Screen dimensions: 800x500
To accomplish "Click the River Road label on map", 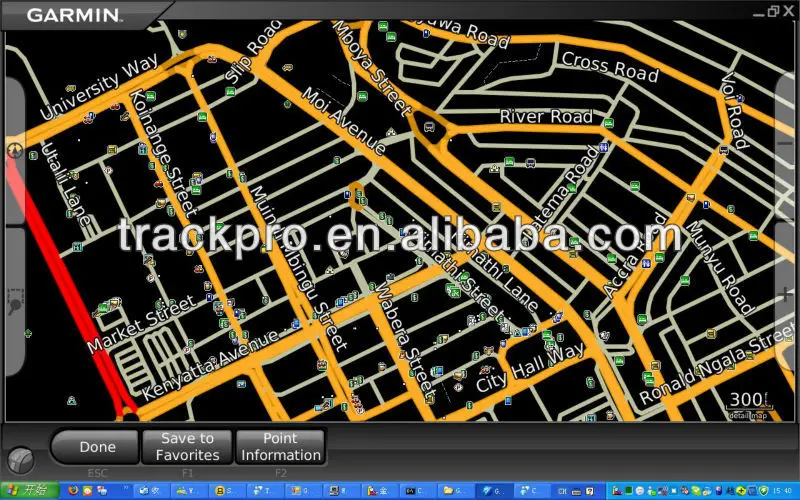I will [546, 115].
